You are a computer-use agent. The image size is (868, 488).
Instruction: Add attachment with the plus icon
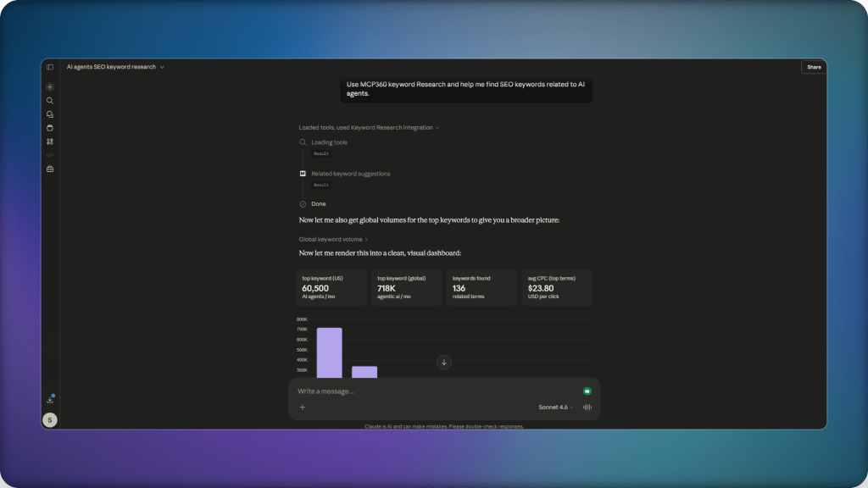[x=303, y=408]
